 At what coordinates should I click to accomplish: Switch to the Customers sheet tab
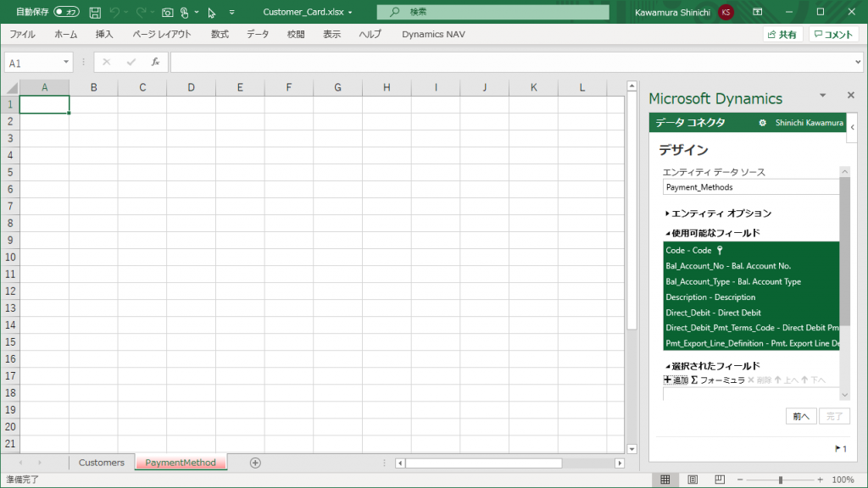(102, 463)
